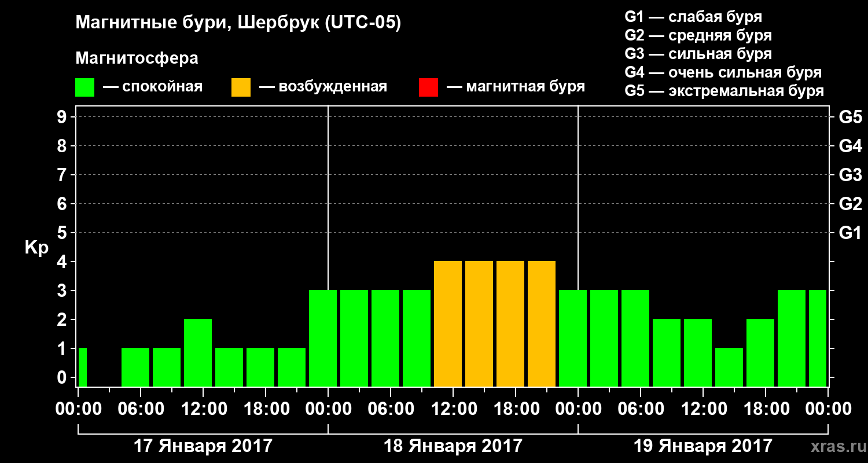868x463 pixels.
Task: Click the legend text «— спокойная»
Action: [x=152, y=87]
